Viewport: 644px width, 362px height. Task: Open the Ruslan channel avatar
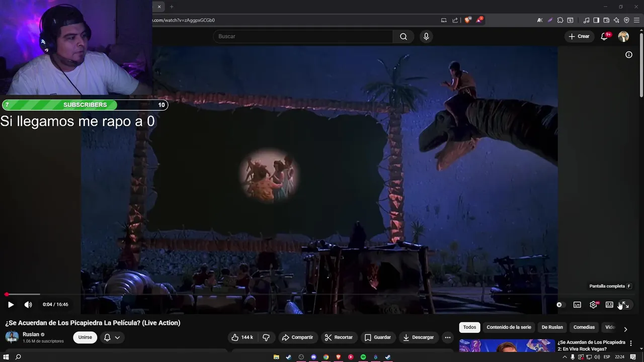pyautogui.click(x=12, y=337)
